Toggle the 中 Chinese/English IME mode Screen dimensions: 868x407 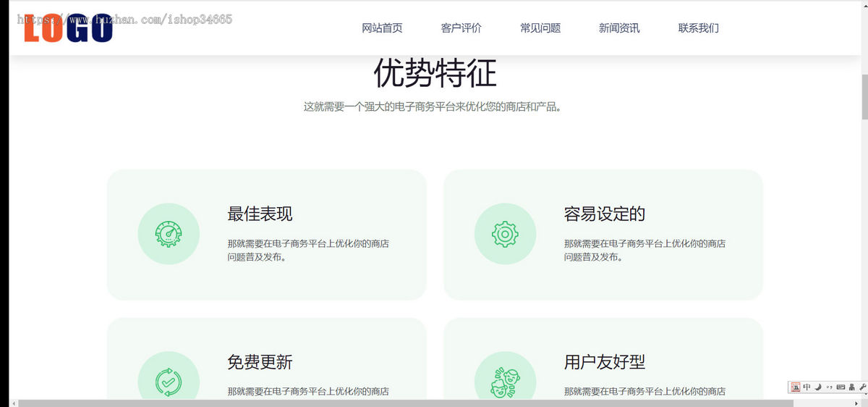[x=807, y=387]
